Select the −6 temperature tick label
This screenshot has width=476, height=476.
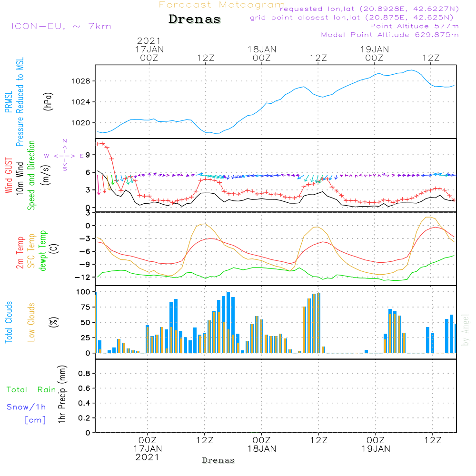(x=85, y=251)
